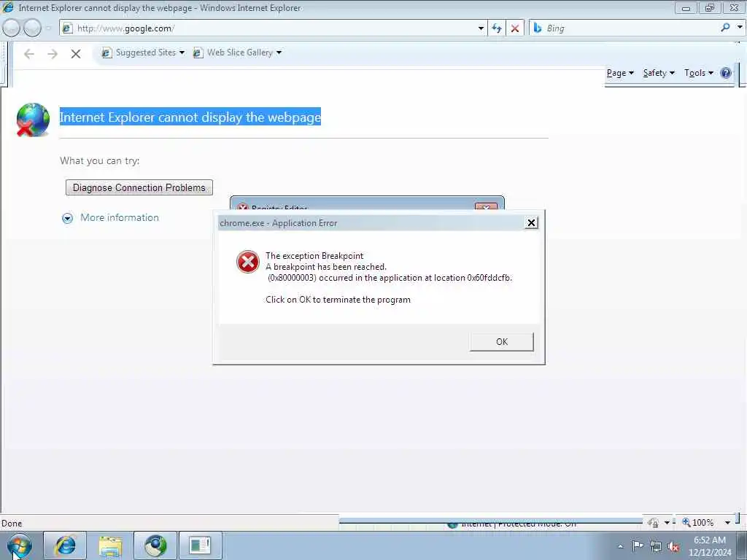Click network tray icon
Image resolution: width=747 pixels, height=560 pixels.
point(656,547)
